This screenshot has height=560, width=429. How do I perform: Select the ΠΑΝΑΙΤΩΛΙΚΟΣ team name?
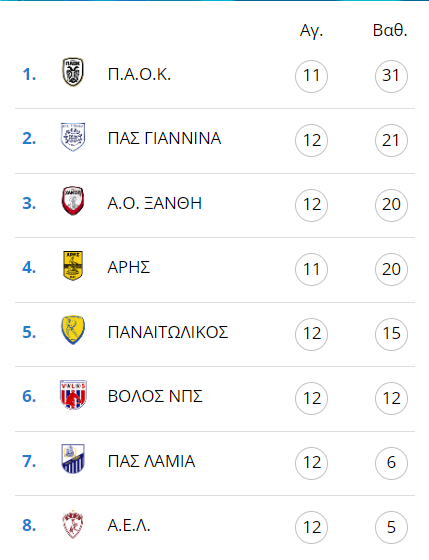pos(168,332)
